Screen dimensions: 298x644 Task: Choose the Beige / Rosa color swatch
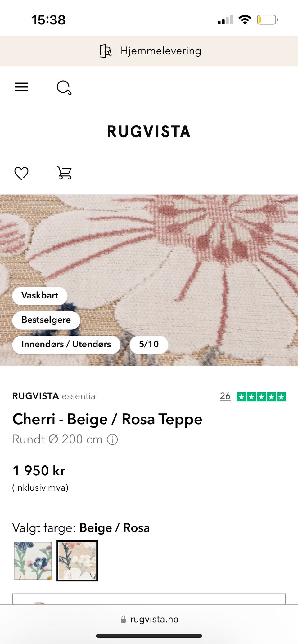[77, 561]
